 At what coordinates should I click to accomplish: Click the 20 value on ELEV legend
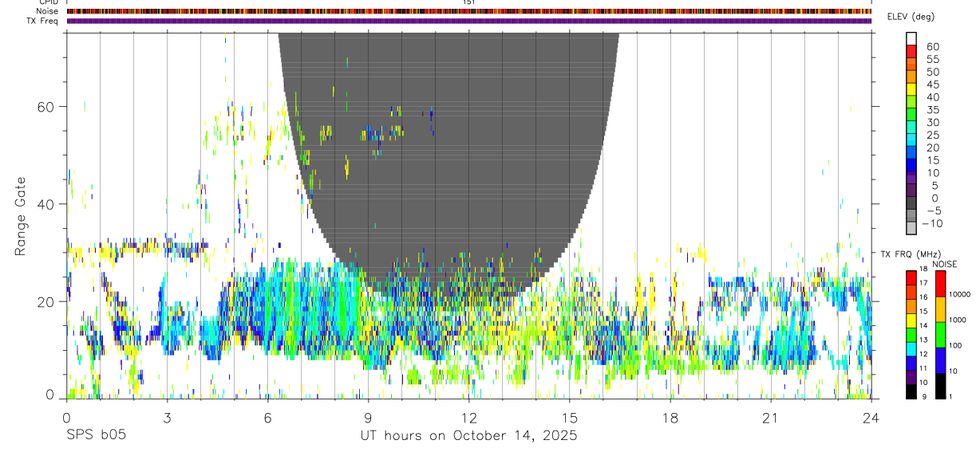[932, 147]
